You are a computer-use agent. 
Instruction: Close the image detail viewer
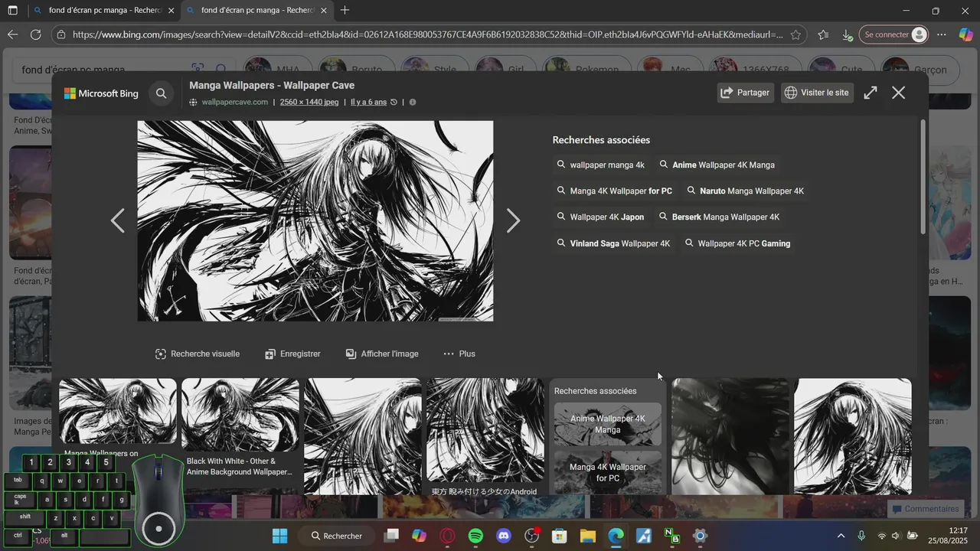coord(899,93)
